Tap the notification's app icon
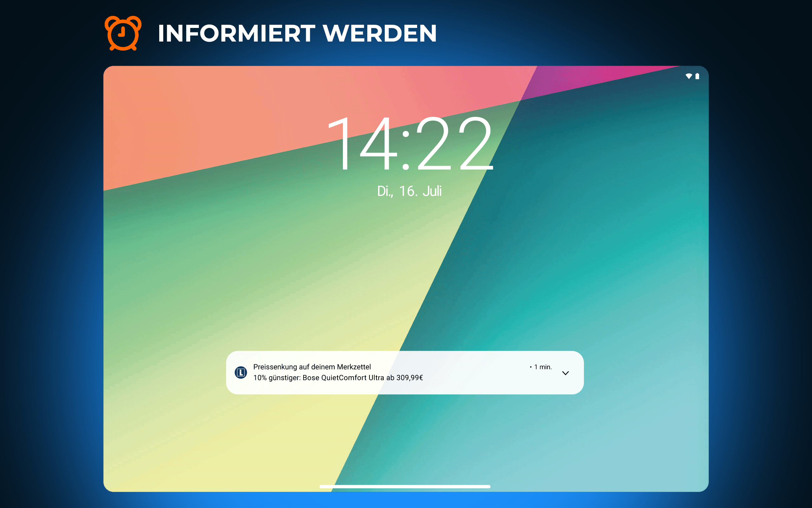This screenshot has height=508, width=812. [x=240, y=372]
